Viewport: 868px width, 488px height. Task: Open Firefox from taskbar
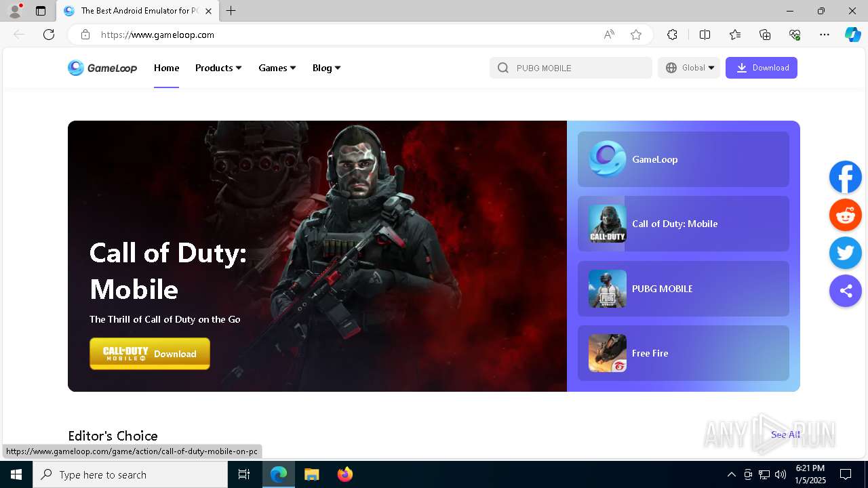[x=344, y=474]
